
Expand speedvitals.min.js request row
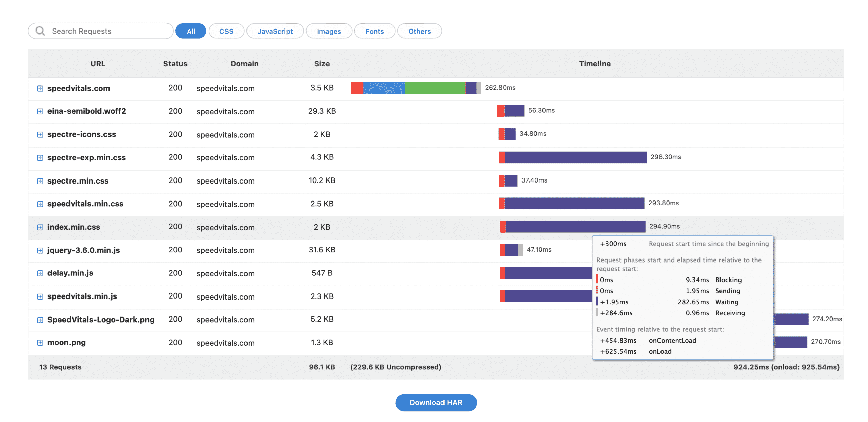40,297
